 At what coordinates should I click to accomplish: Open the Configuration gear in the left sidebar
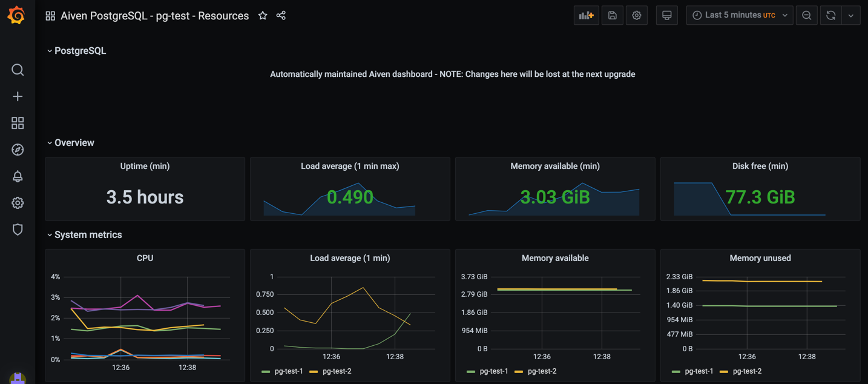[x=18, y=202]
